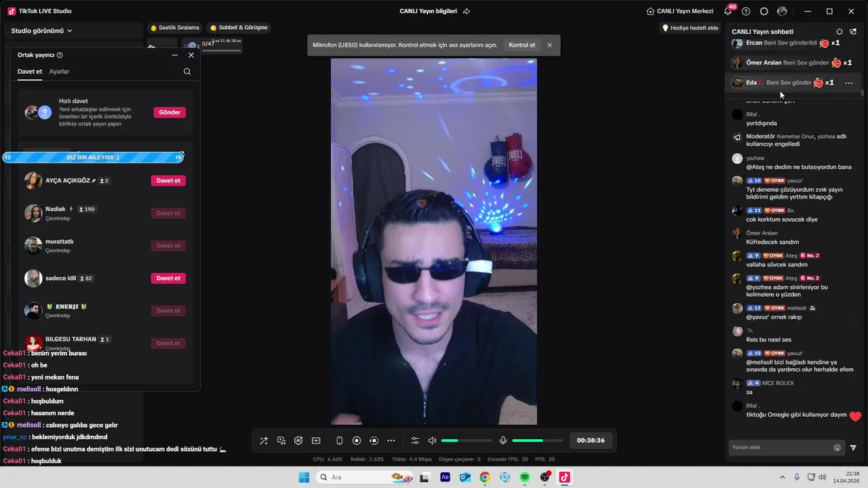Click Ömer Arslan's Beni Sev gift message
The width and height of the screenshot is (868, 488).
[791, 62]
